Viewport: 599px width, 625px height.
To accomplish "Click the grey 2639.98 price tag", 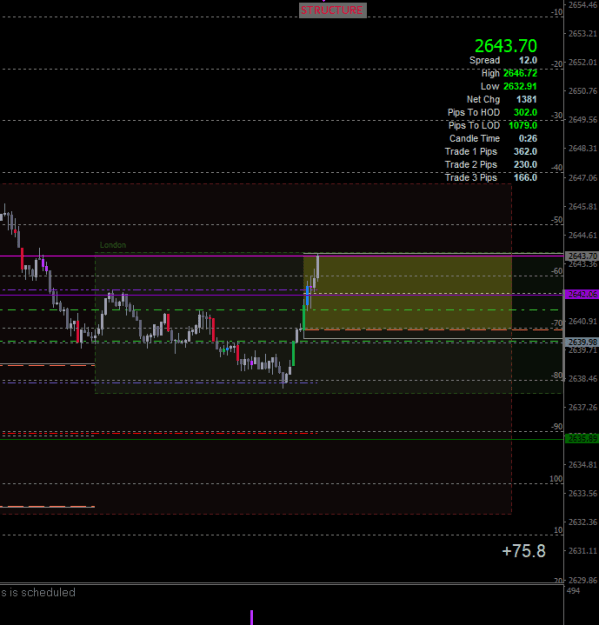I will click(582, 342).
